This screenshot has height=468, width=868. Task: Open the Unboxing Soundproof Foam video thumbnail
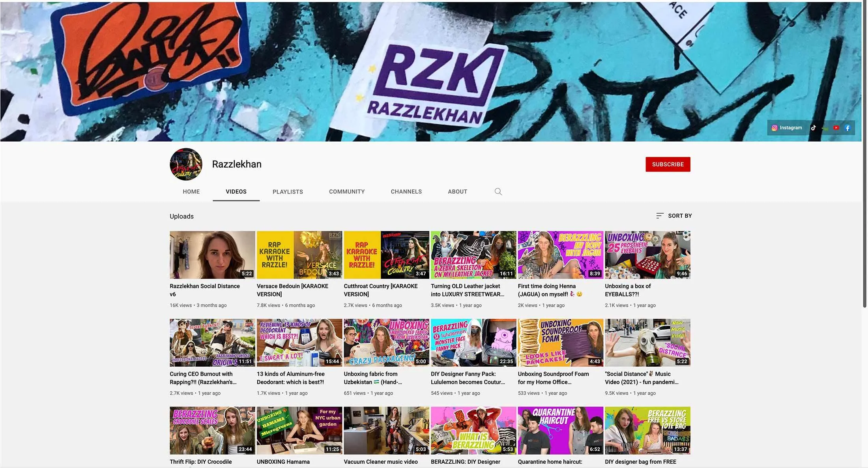pos(560,343)
